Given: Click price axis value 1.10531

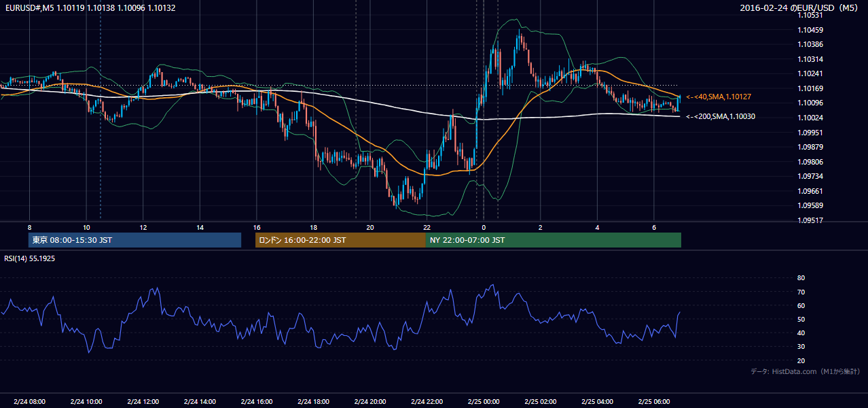Looking at the screenshot, I should coord(810,15).
